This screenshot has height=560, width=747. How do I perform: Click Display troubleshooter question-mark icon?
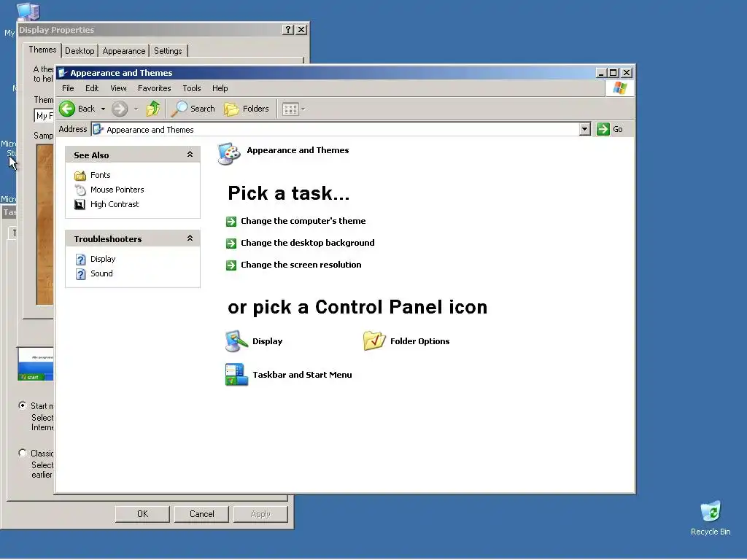click(x=80, y=260)
